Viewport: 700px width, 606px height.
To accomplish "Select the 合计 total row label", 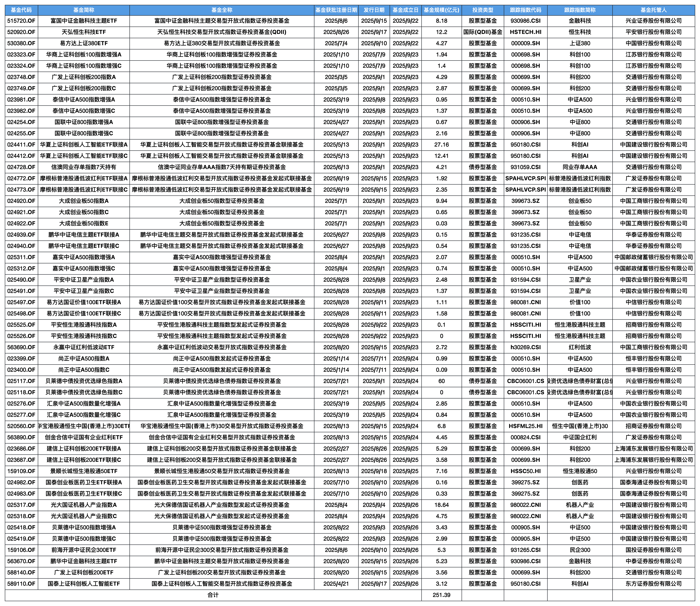I will pos(213,595).
